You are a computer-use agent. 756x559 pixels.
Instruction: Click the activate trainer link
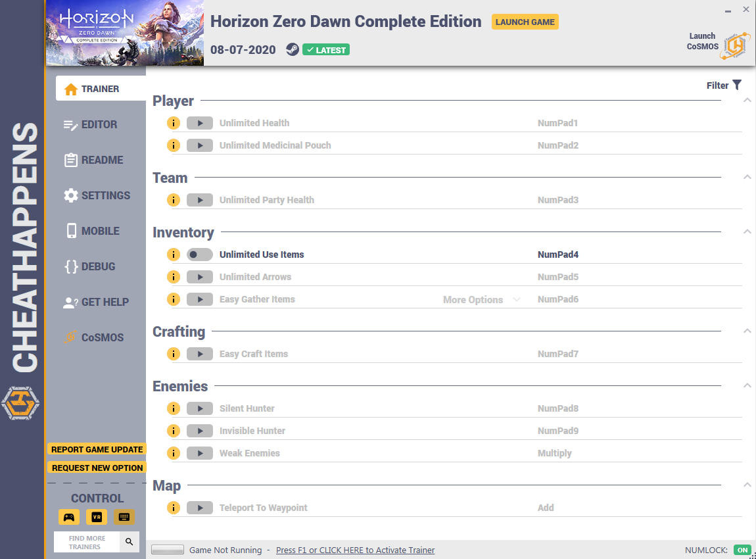tap(356, 550)
